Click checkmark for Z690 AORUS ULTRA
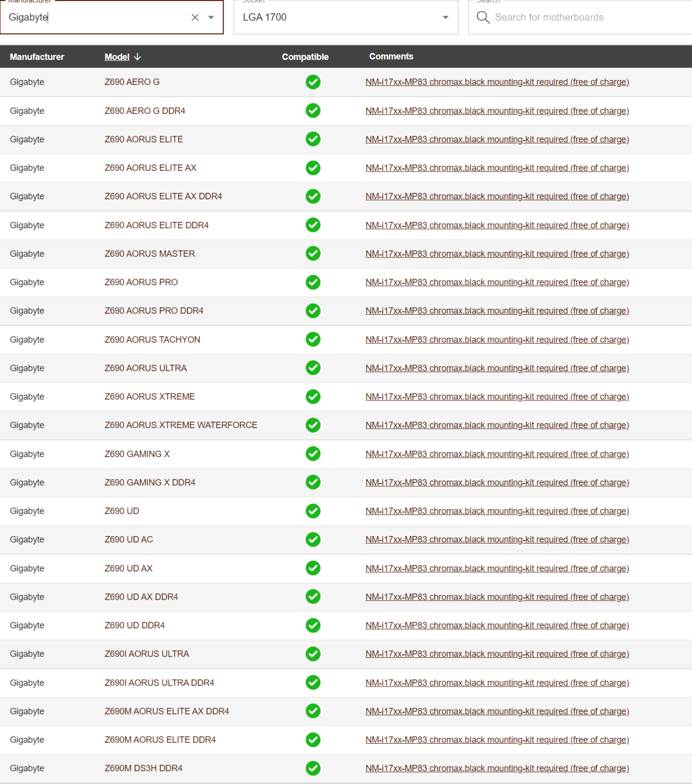Viewport: 692px width, 784px height. click(x=313, y=368)
